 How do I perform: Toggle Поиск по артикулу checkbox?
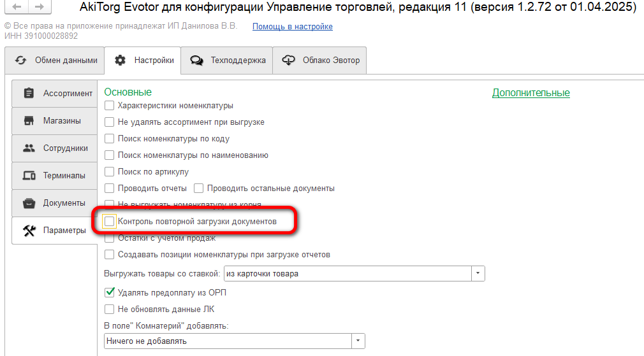click(x=109, y=171)
